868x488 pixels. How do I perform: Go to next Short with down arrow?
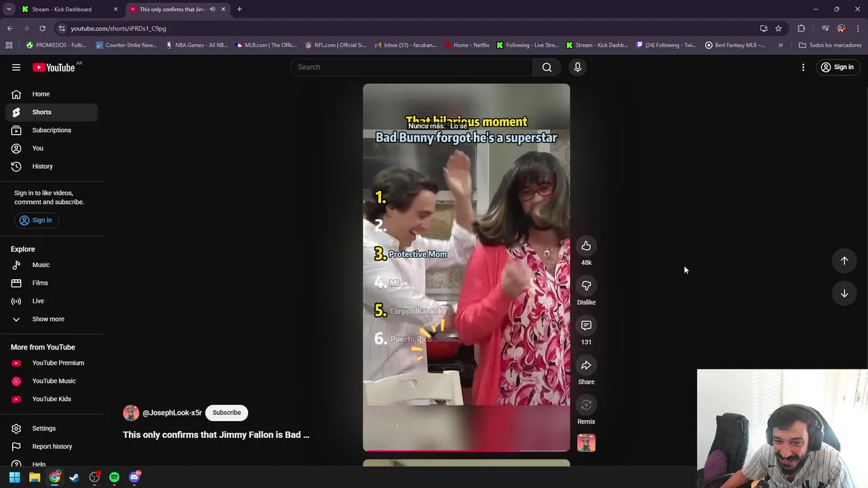point(844,293)
